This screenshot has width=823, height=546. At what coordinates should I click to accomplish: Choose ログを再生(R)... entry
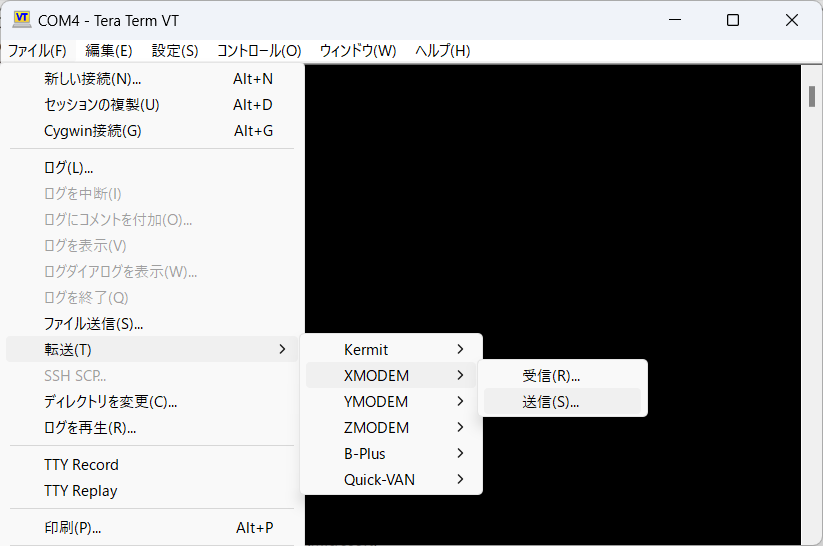[x=152, y=428]
